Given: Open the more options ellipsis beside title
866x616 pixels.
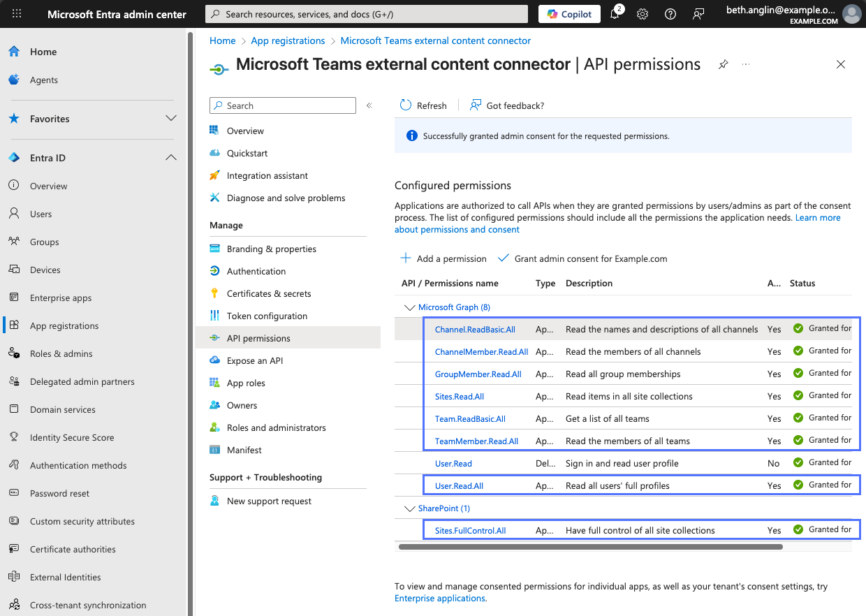Looking at the screenshot, I should pyautogui.click(x=746, y=64).
